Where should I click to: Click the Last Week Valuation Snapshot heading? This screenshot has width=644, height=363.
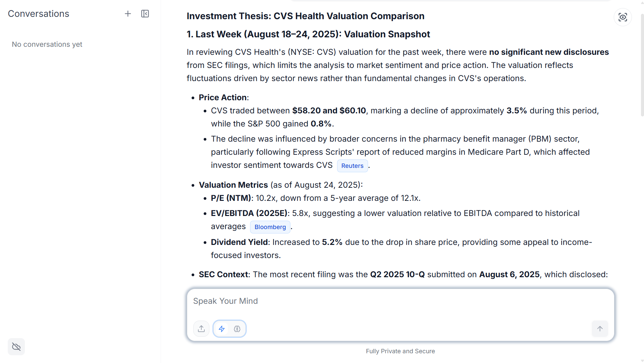[x=308, y=34]
